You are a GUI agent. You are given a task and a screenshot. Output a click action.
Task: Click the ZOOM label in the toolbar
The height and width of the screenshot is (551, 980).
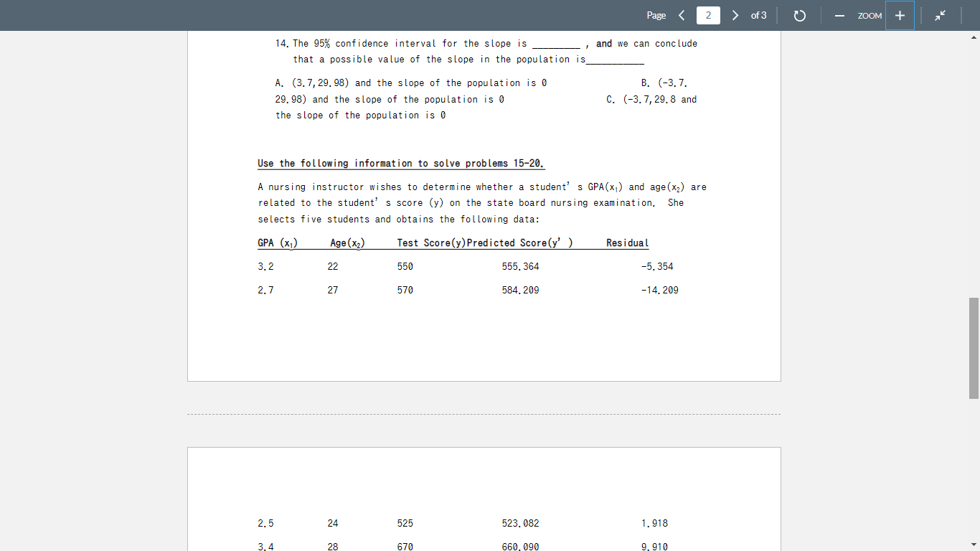[x=870, y=15]
